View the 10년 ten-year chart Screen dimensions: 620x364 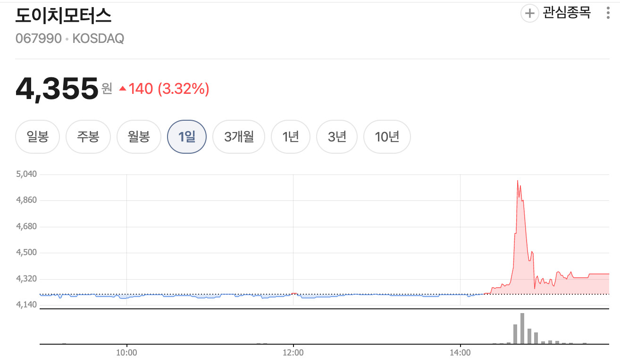pyautogui.click(x=387, y=137)
